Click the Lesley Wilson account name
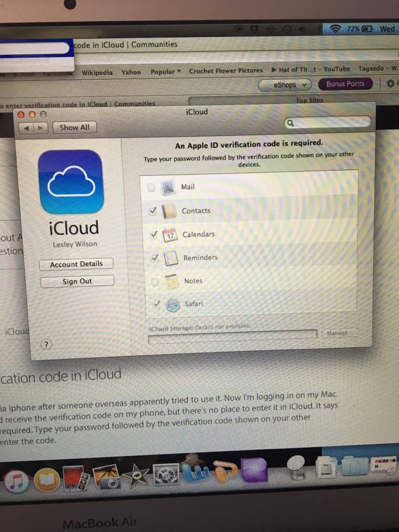Image resolution: width=399 pixels, height=532 pixels. click(x=75, y=244)
